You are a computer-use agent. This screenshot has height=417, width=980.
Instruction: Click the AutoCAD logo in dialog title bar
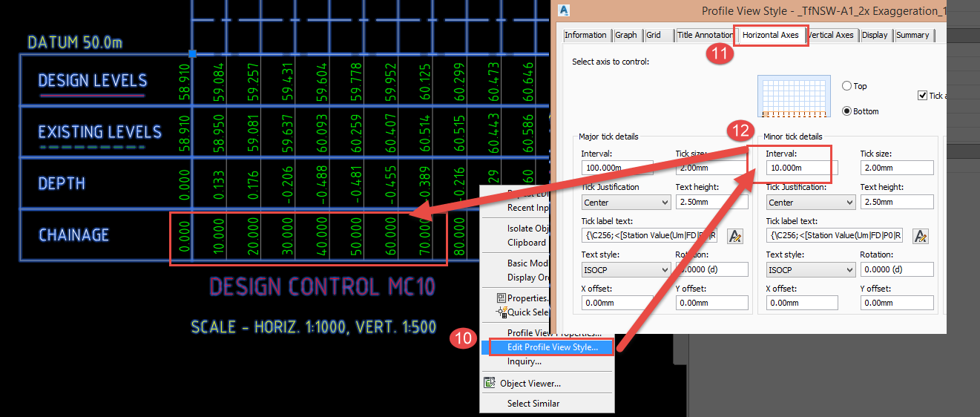[x=565, y=10]
